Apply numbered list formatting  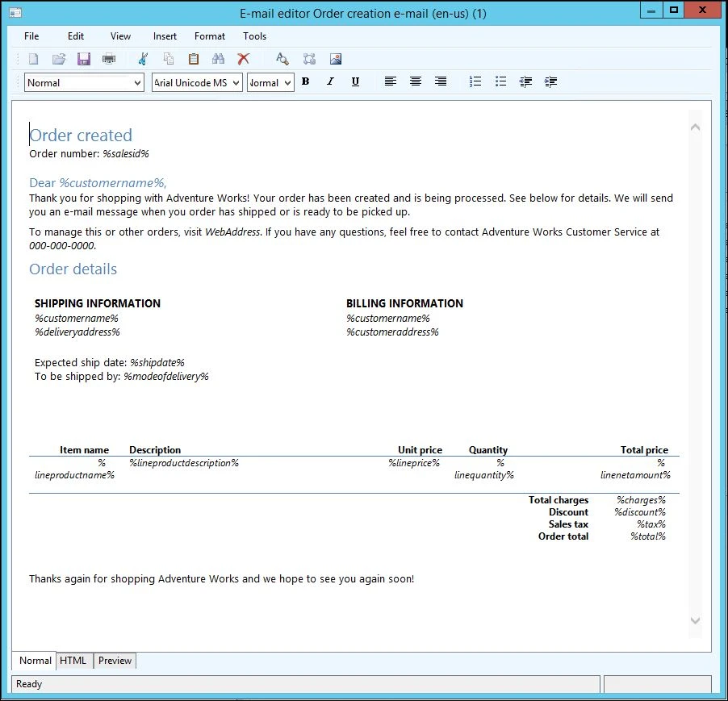tap(475, 81)
